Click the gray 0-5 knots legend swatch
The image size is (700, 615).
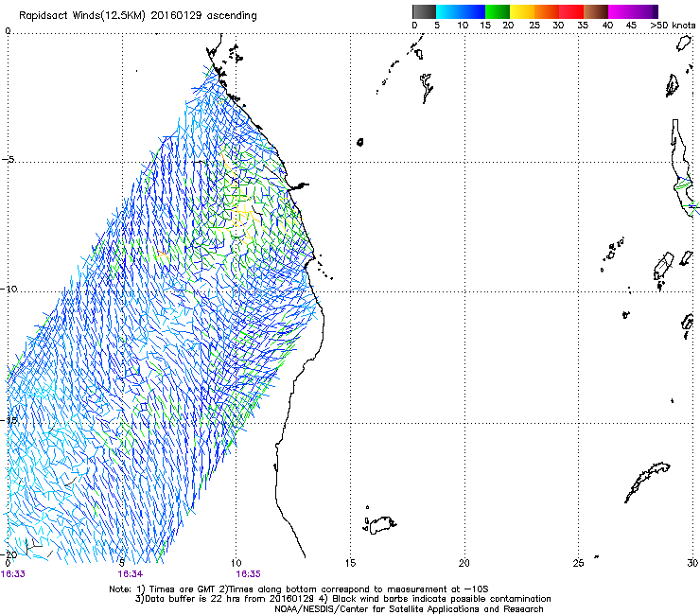click(424, 11)
